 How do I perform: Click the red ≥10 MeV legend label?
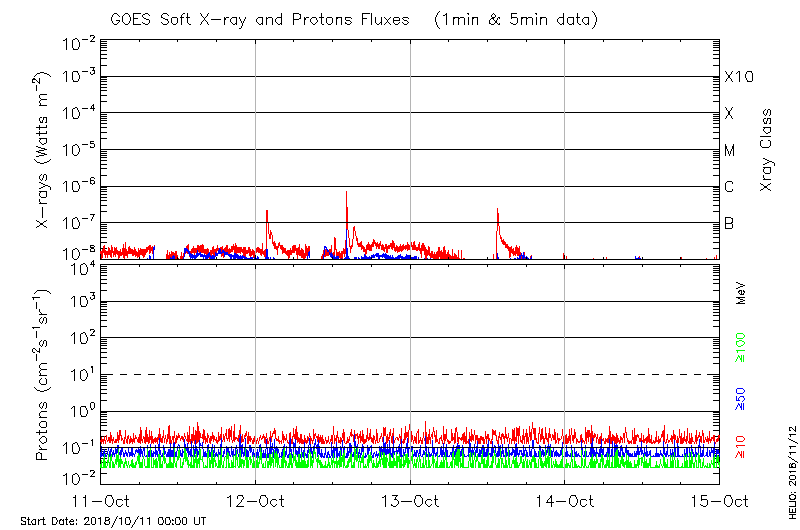click(741, 447)
